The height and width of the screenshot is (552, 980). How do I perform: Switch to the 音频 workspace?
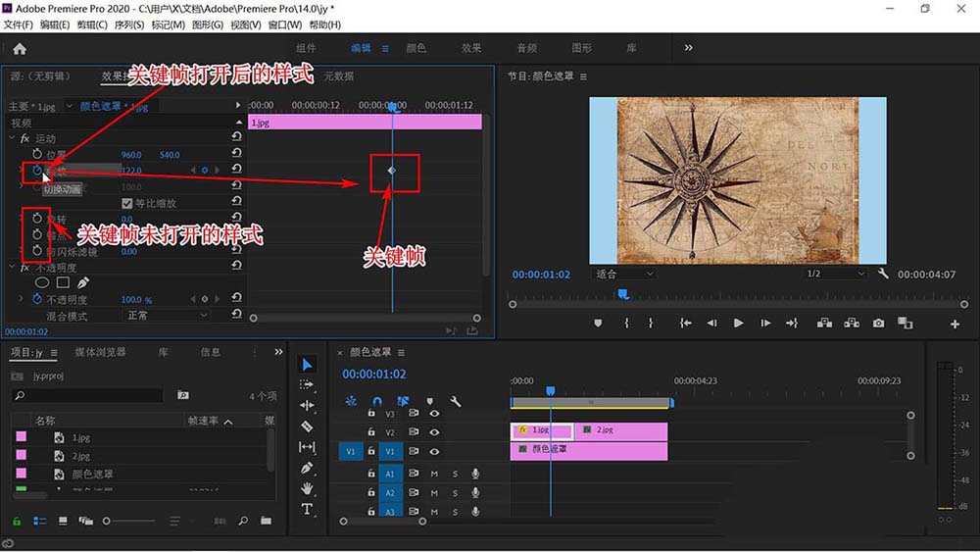point(526,48)
